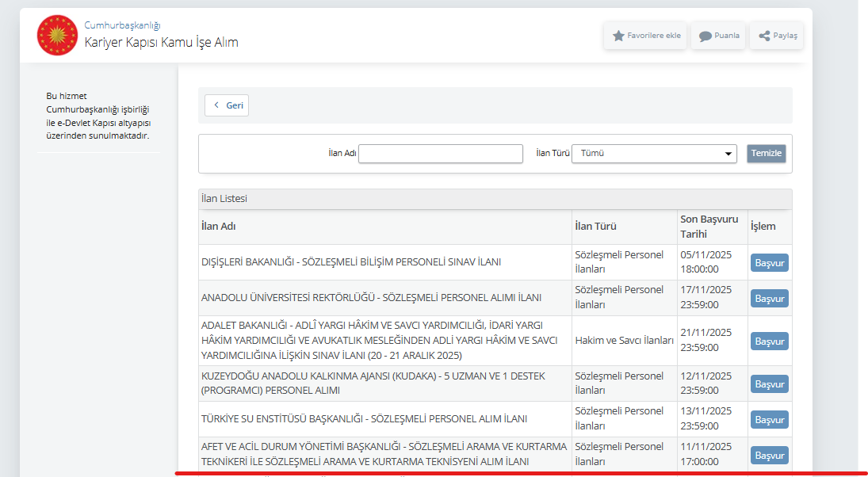
Task: Click the Kariyer Kapısı Kamu İşe Alım title
Action: [161, 43]
